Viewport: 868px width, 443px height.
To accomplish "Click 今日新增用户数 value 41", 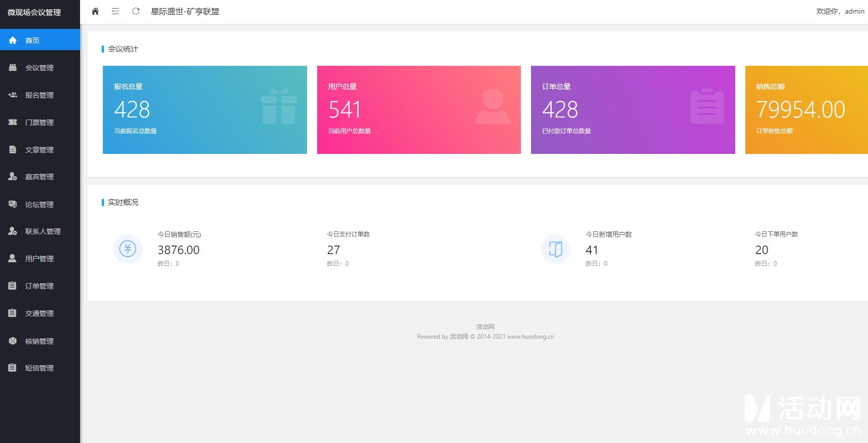I will [592, 250].
